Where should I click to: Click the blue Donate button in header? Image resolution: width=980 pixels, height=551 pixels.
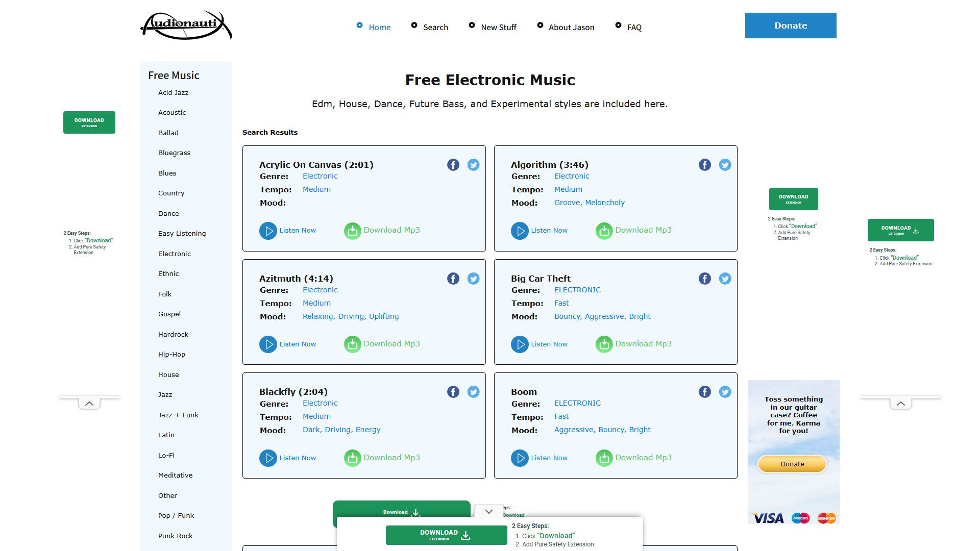pyautogui.click(x=791, y=26)
